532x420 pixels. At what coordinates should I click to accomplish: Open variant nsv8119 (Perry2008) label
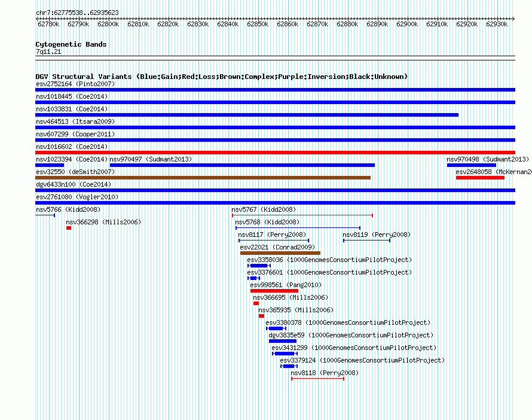[x=377, y=235]
